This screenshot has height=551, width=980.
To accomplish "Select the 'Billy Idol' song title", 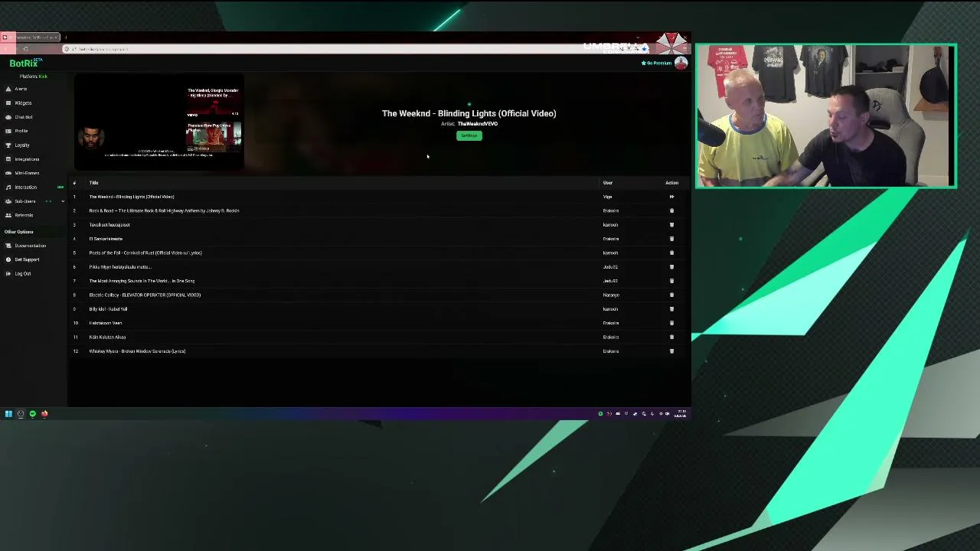I will point(108,309).
